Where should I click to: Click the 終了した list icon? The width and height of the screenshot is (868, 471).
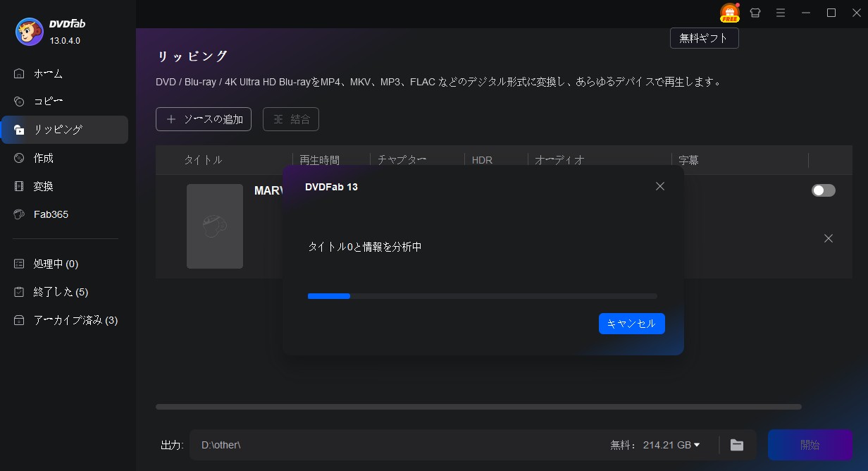pos(19,292)
